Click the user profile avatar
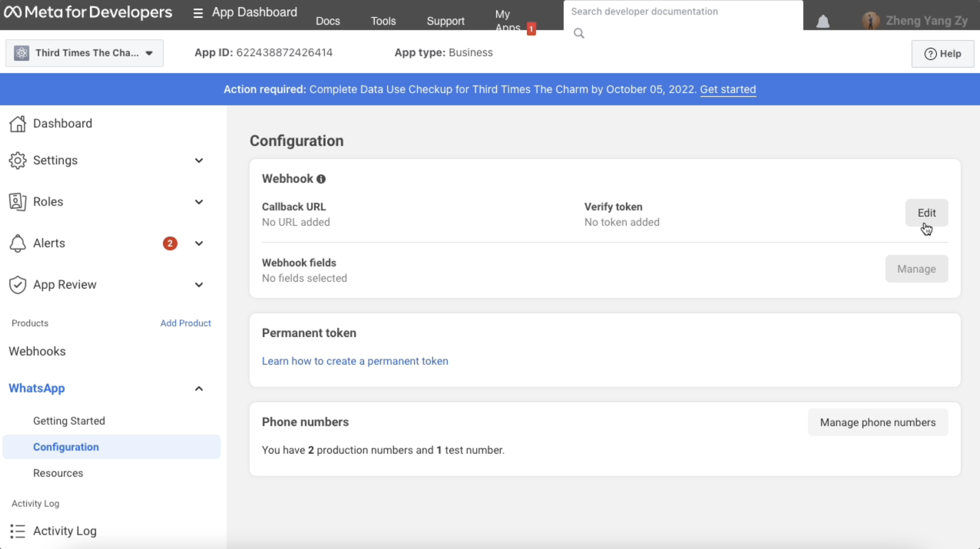Screen dimensions: 980x549 click(x=870, y=20)
